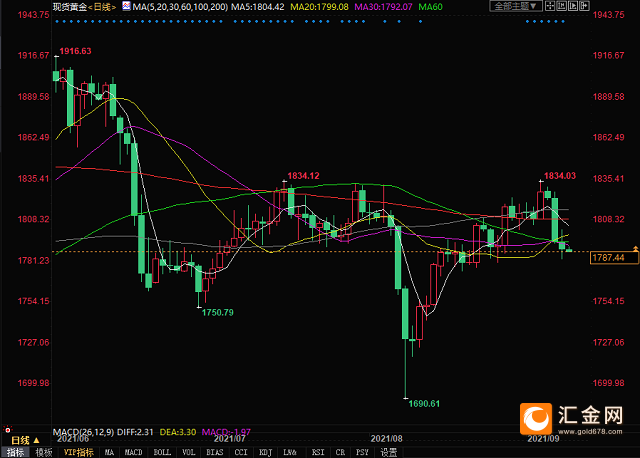This screenshot has height=458, width=640.
Task: Click the green MA60 label
Action: (430, 7)
